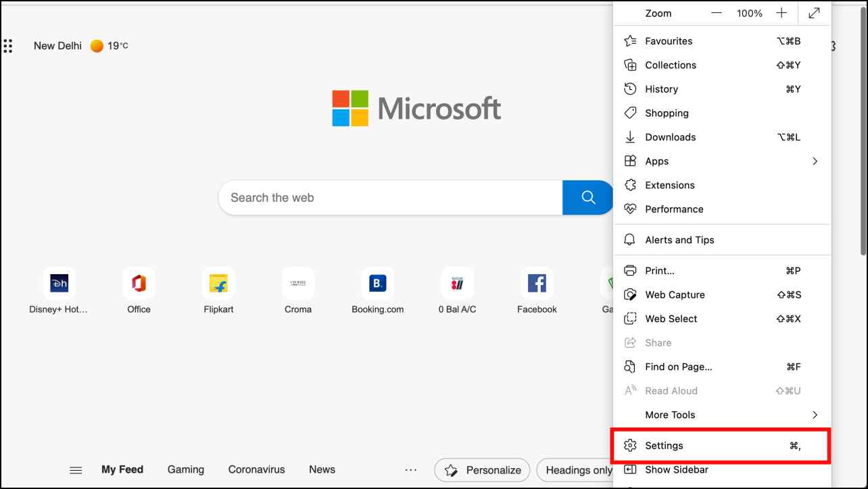868x489 pixels.
Task: Click the blue search magnifier button
Action: (588, 197)
